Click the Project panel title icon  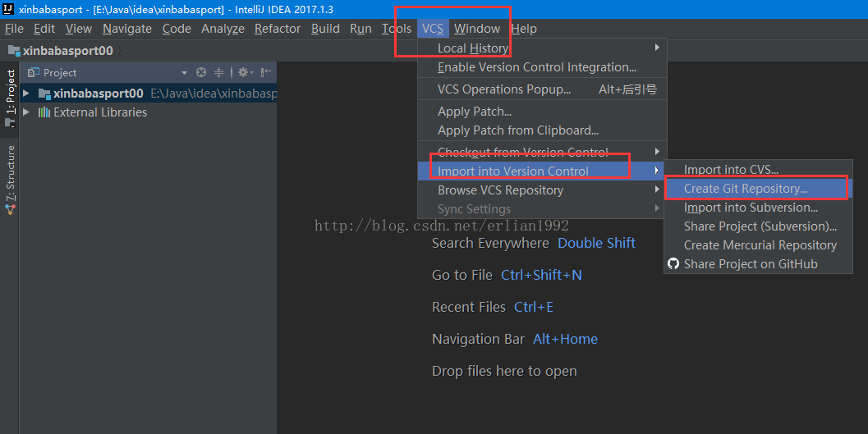[x=33, y=72]
